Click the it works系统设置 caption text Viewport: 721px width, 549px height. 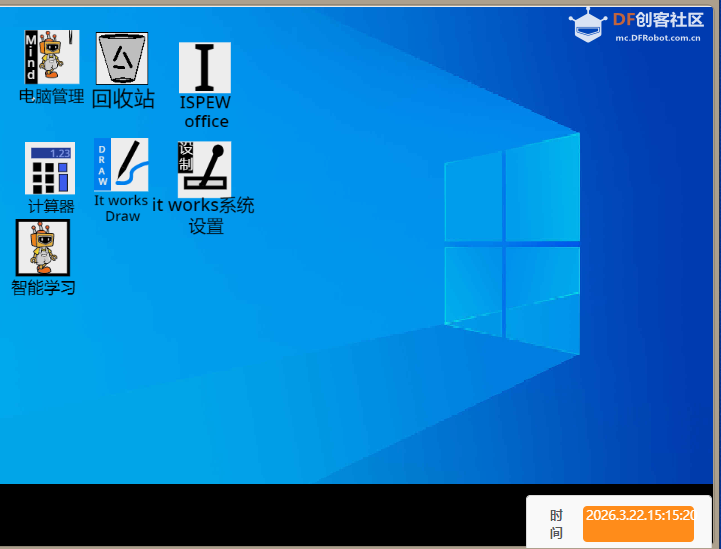click(x=204, y=216)
